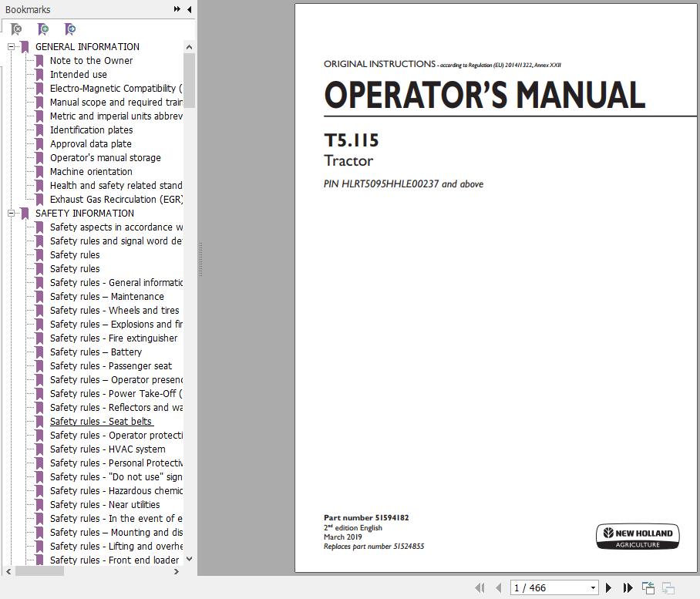Open the Safety rules - Seat belts bookmark

102,421
